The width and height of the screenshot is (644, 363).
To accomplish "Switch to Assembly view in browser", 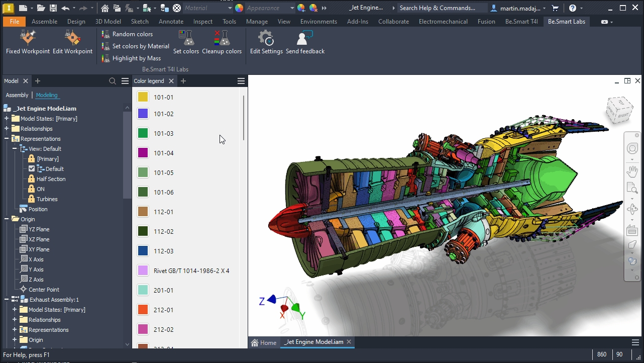I will 17,95.
